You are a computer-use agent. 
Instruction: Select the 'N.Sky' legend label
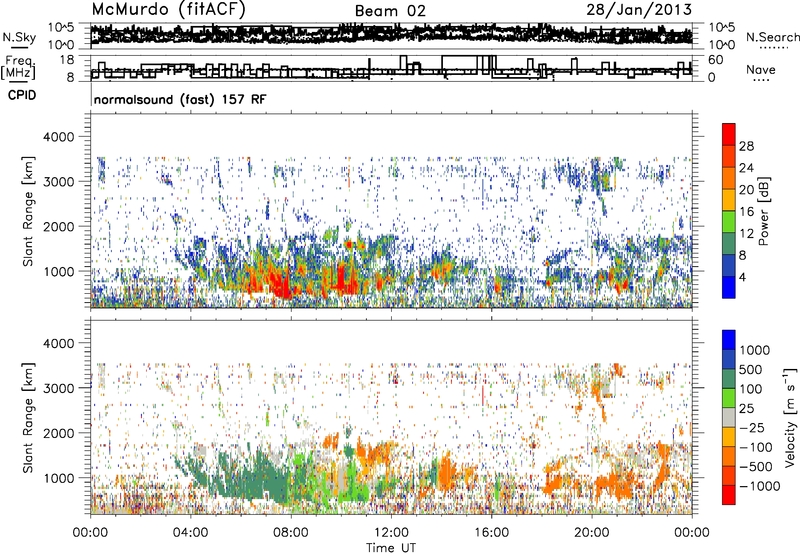pos(19,37)
